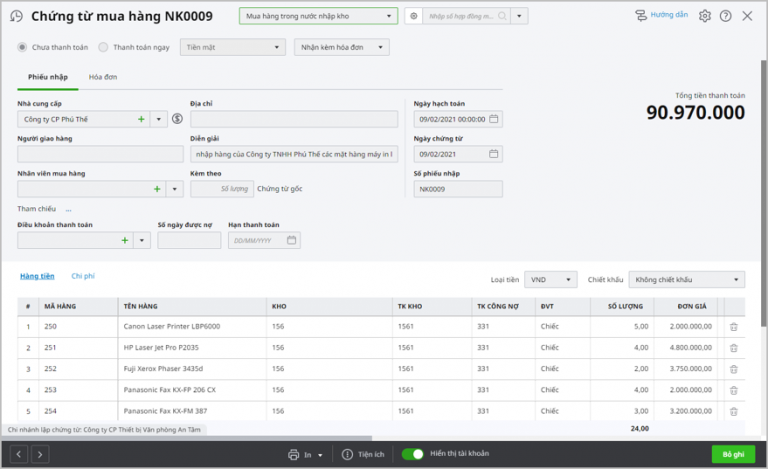Open the voucher history clock icon
This screenshot has height=469, width=768.
(x=16, y=16)
